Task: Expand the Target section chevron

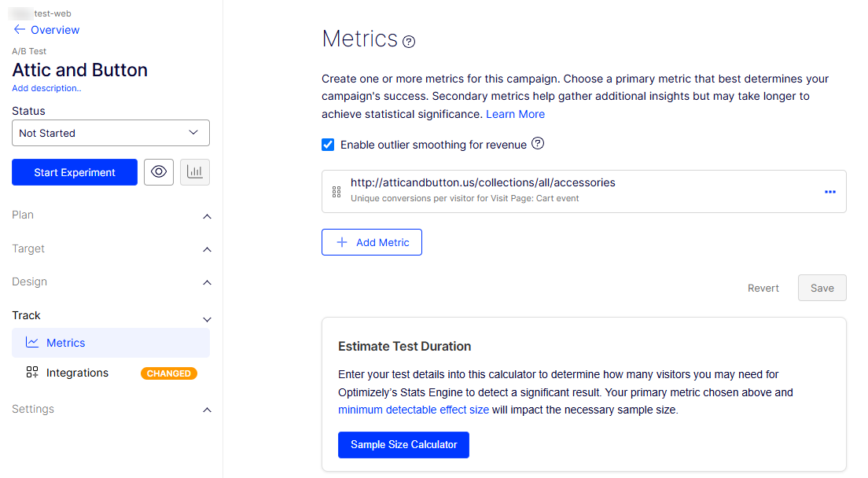Action: click(x=207, y=249)
